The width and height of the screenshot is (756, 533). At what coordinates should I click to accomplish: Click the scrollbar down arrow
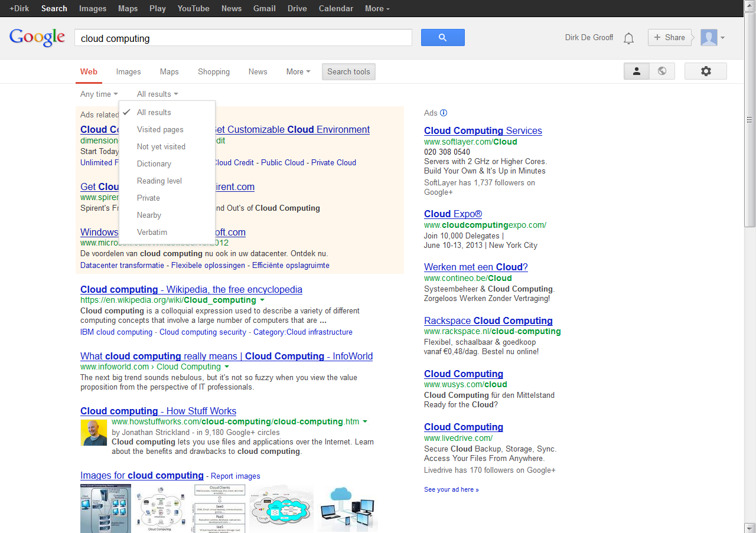click(750, 528)
